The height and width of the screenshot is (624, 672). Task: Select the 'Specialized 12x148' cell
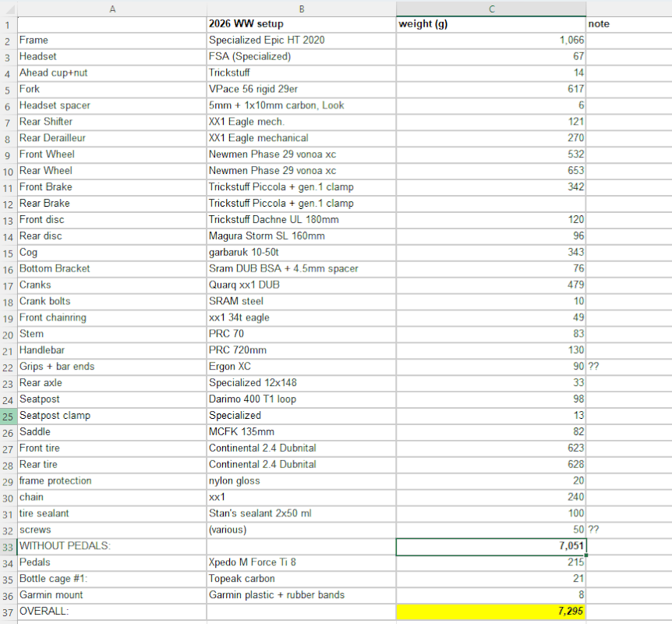click(301, 383)
